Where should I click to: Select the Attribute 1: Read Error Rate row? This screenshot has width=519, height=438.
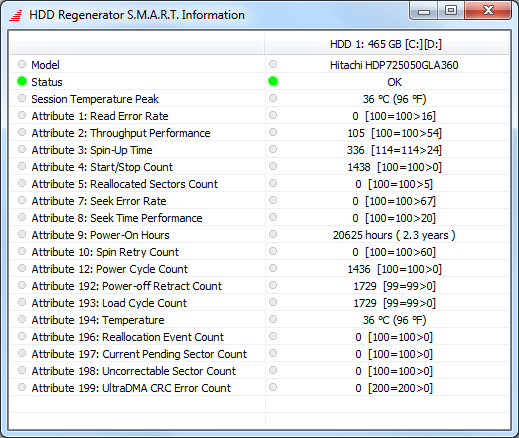[x=260, y=116]
